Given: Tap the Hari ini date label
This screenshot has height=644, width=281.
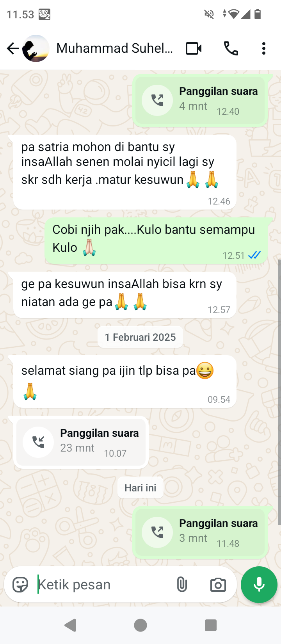Looking at the screenshot, I should 140,488.
